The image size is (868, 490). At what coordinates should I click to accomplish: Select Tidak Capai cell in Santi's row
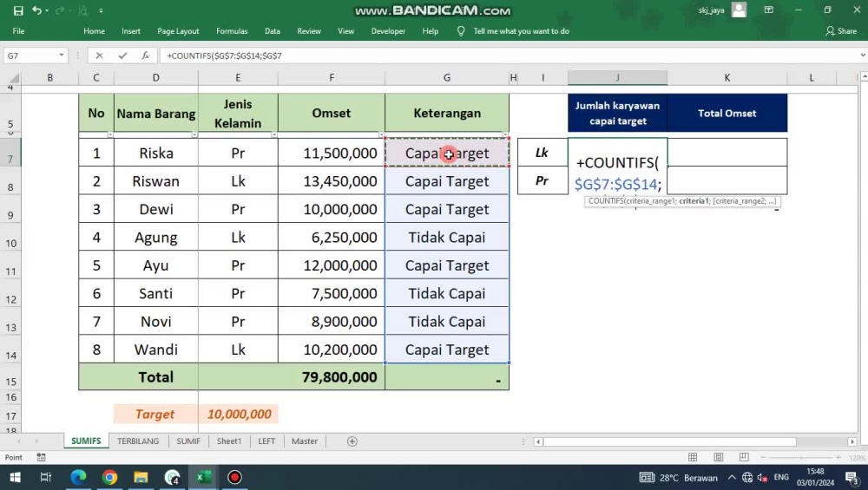click(447, 294)
